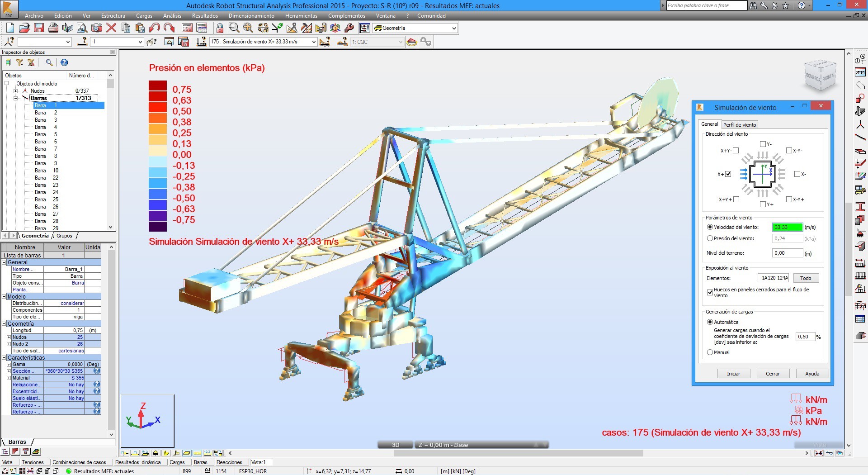
Task: Open the bar selection dropdown showing 1
Action: click(x=140, y=42)
